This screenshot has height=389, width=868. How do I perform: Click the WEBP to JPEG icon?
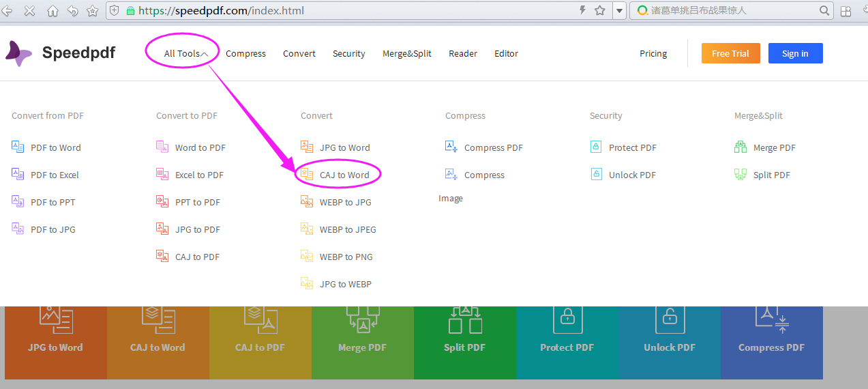[307, 229]
